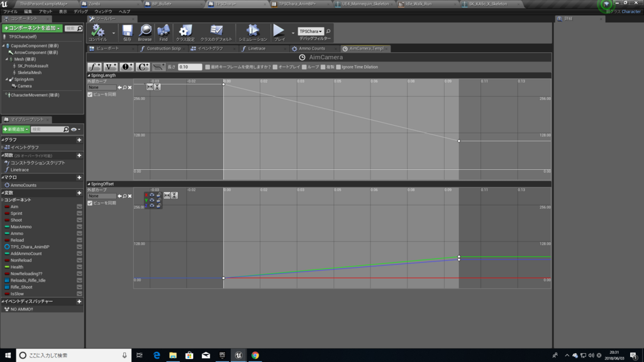Viewport: 644px width, 362px height.
Task: Switch to the Ammo Counts tab
Action: click(312, 48)
